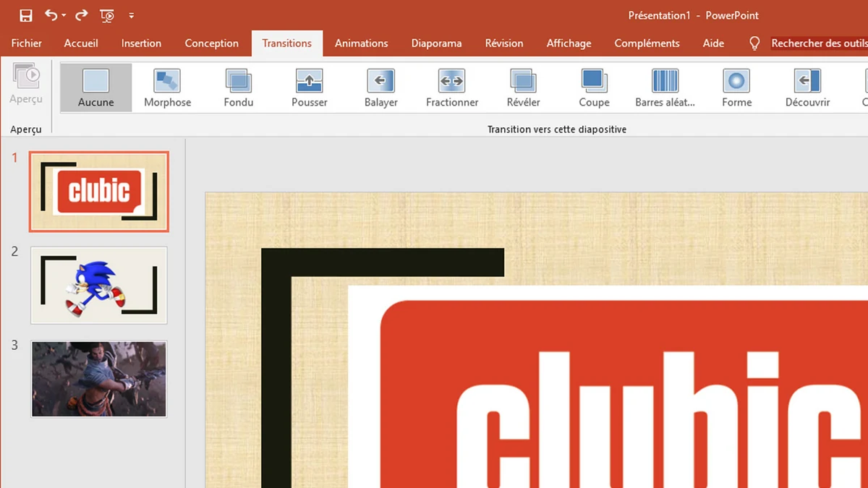This screenshot has height=488, width=868.
Task: Open the Fichier tab
Action: pos(27,43)
